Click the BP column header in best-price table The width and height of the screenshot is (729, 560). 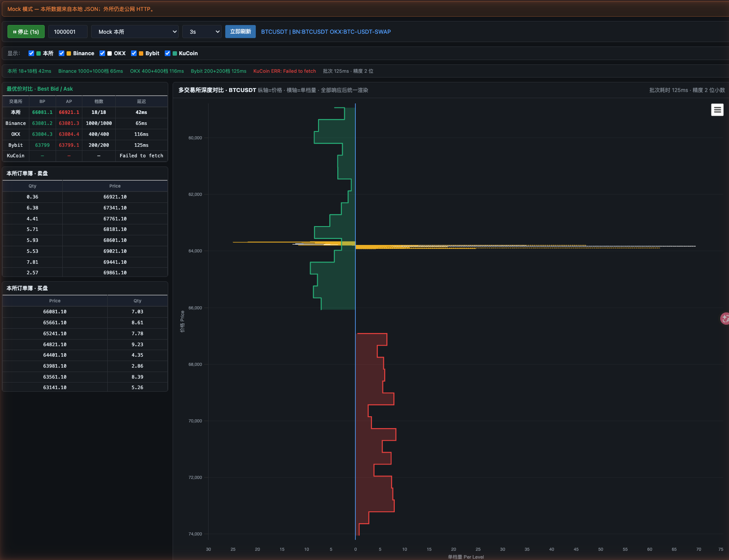[42, 101]
